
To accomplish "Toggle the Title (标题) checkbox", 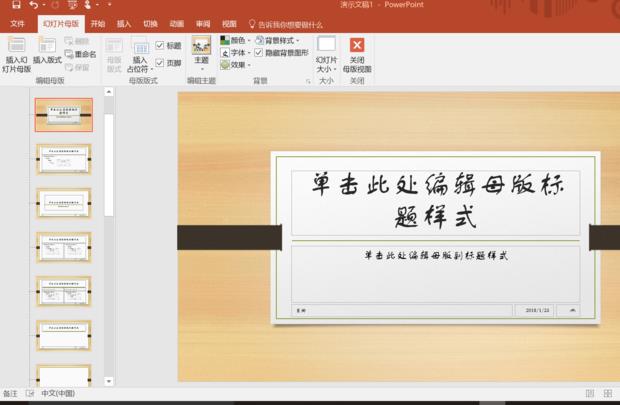I will [160, 46].
